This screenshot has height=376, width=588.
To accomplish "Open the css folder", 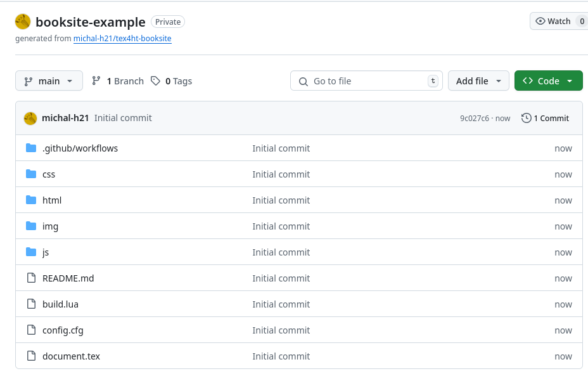I will [49, 174].
